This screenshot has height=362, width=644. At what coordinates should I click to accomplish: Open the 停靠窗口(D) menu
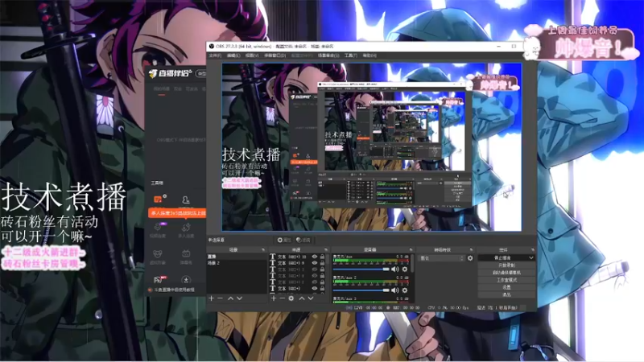275,56
